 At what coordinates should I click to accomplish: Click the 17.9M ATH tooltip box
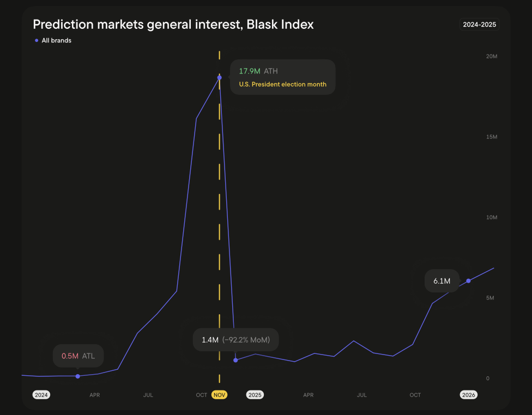(x=282, y=77)
